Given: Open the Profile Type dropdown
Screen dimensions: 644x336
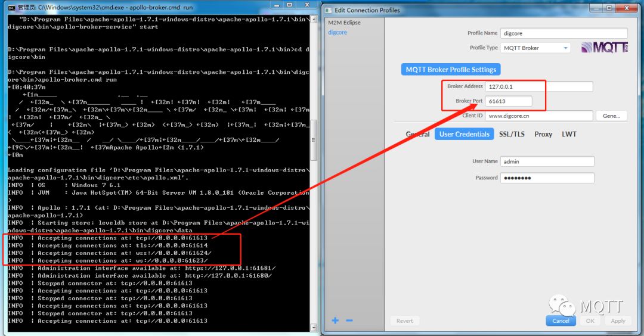Looking at the screenshot, I should 535,48.
